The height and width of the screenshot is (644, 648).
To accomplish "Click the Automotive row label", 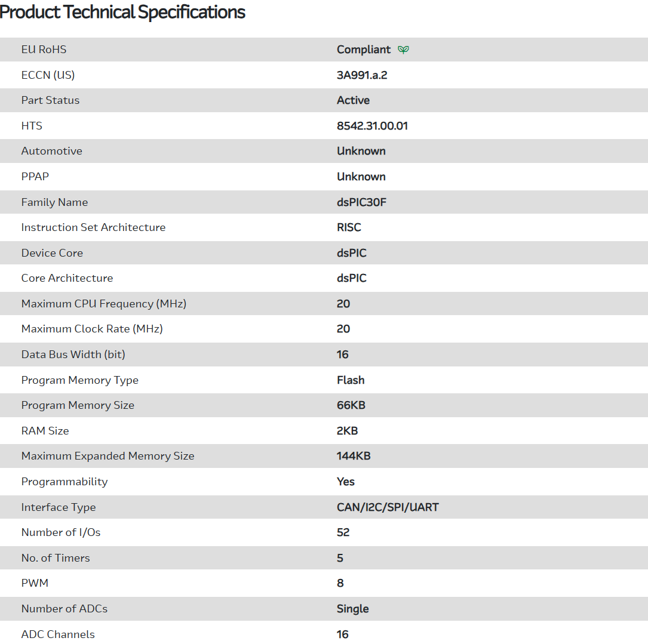I will (x=51, y=151).
